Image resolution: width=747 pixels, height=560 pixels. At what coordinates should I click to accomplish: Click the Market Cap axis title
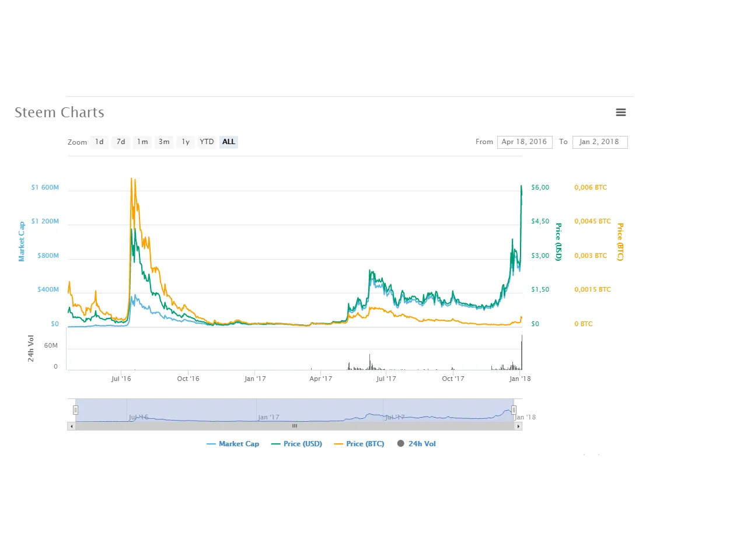click(22, 242)
